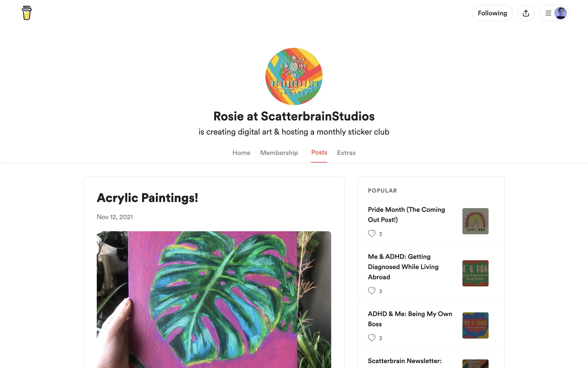The image size is (588, 368).
Task: Switch to the Membership tab
Action: [279, 153]
